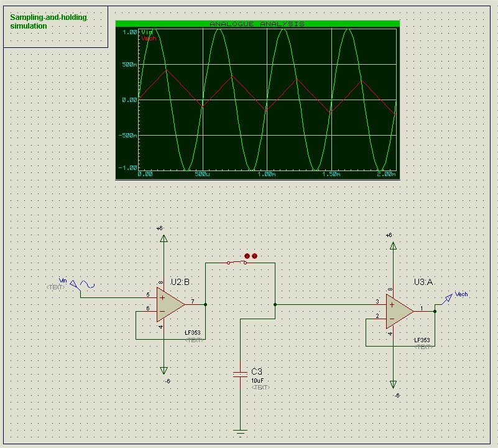Click the right red actuator dot on switch
Viewport: 498px width, 448px height.
point(254,256)
